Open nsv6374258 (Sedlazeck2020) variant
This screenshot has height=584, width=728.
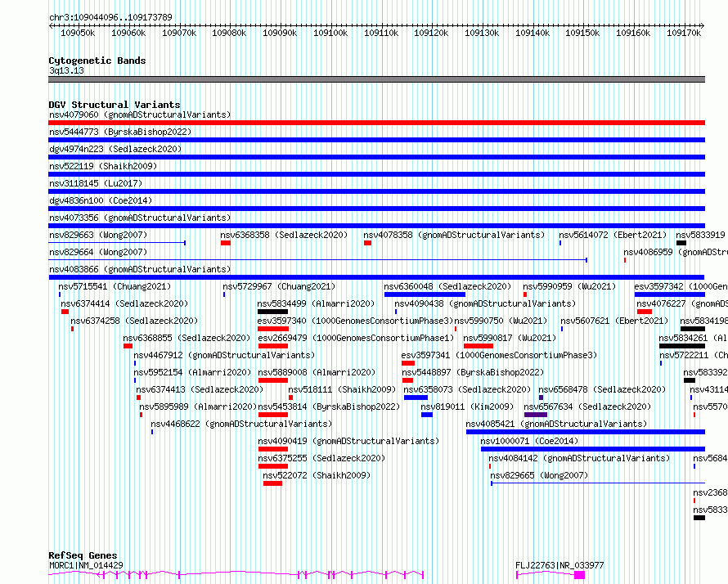point(134,321)
